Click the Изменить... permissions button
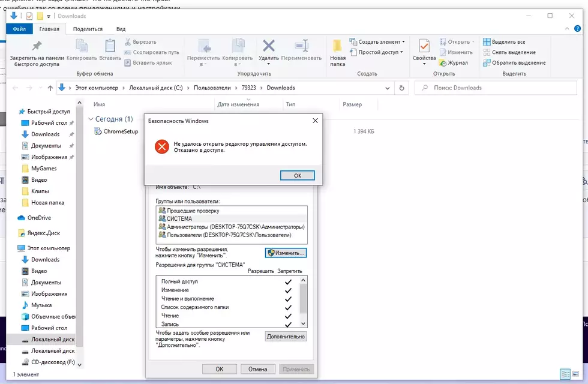Image resolution: width=588 pixels, height=384 pixels. (x=286, y=253)
